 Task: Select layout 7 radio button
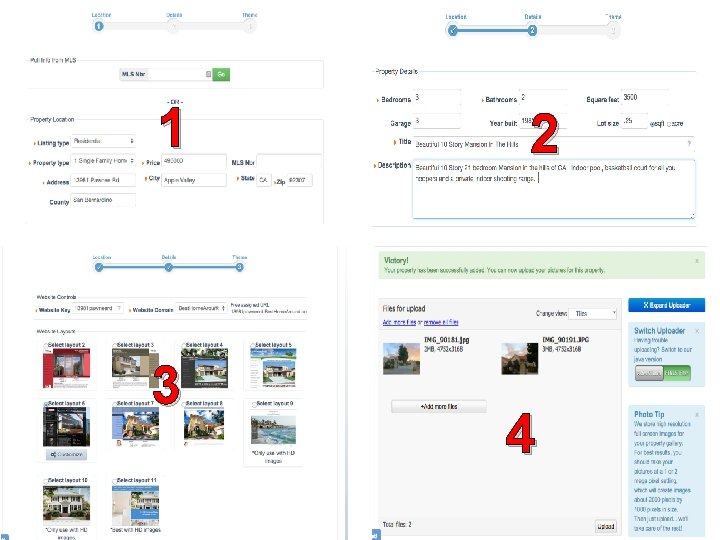[x=115, y=404]
